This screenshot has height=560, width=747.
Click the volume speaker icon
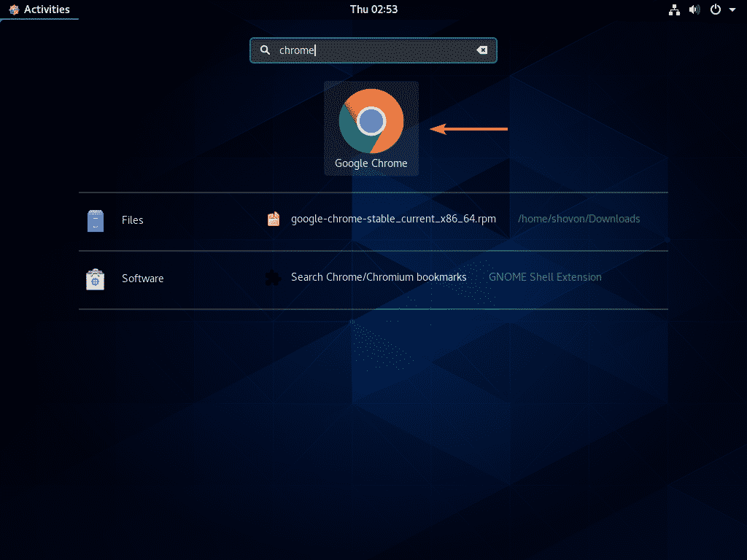(x=694, y=9)
